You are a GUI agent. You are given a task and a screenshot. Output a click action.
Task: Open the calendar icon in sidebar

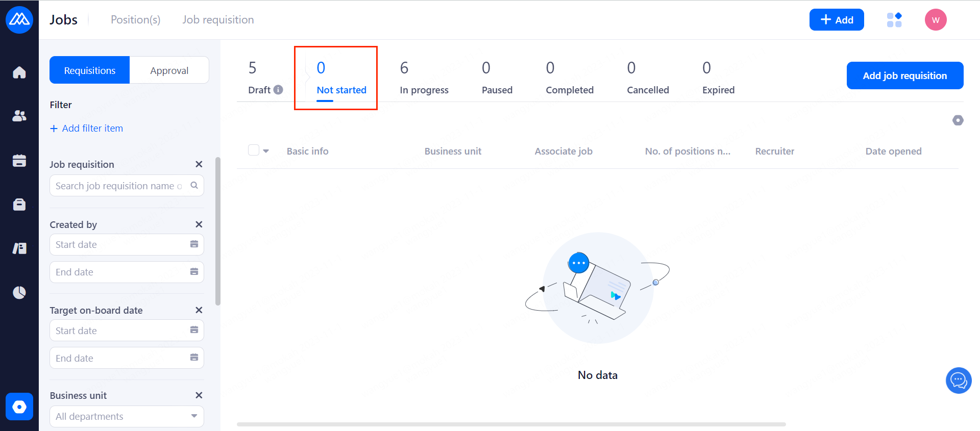tap(19, 161)
